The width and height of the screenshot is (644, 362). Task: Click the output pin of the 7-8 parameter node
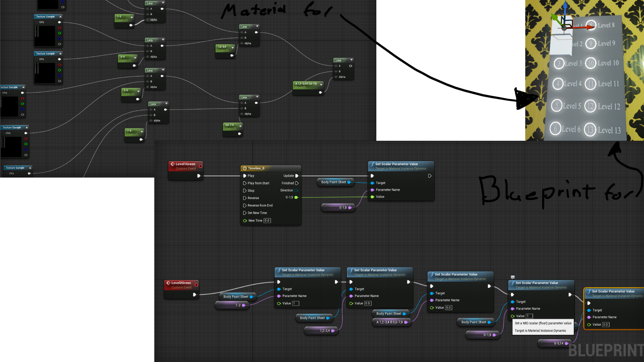click(141, 139)
